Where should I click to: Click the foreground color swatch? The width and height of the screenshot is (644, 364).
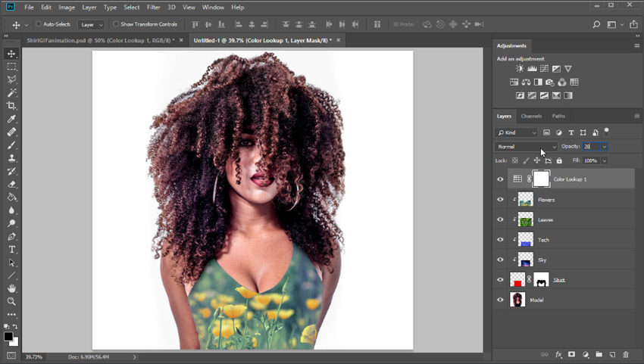click(8, 337)
